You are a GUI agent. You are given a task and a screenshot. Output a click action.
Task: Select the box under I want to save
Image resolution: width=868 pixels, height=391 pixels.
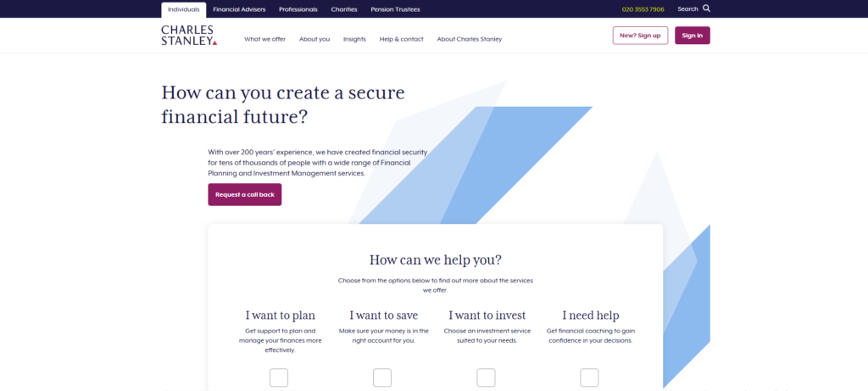tap(382, 377)
